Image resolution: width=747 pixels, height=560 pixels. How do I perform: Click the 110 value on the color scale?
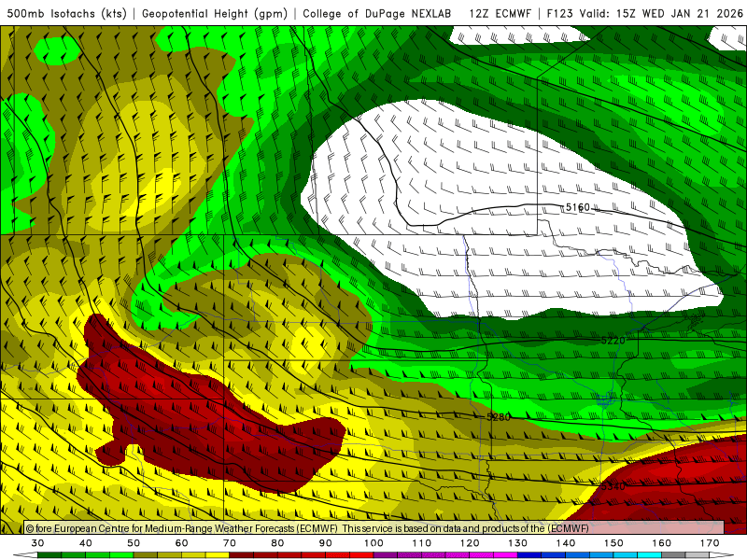click(422, 543)
